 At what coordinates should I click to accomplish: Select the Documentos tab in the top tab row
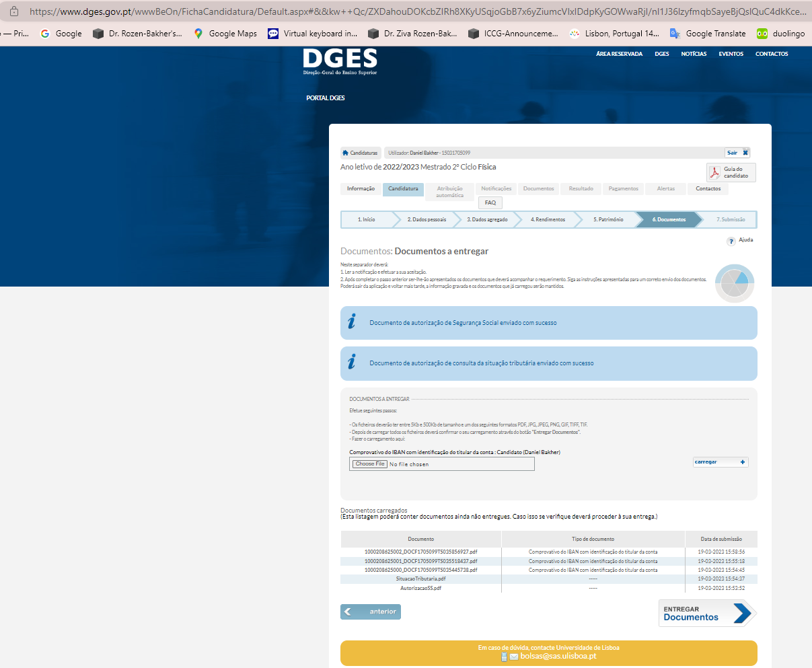539,189
